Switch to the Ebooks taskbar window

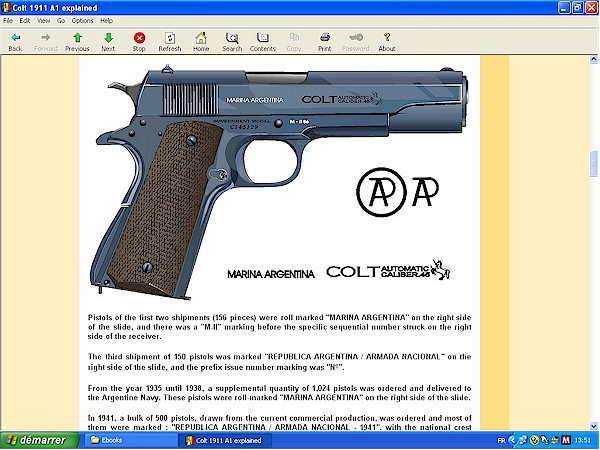[x=130, y=440]
